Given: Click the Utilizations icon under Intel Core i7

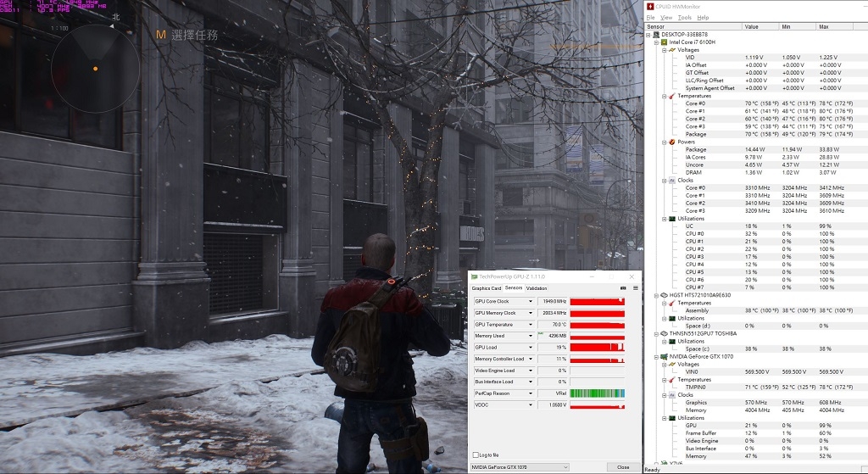Looking at the screenshot, I should (672, 219).
